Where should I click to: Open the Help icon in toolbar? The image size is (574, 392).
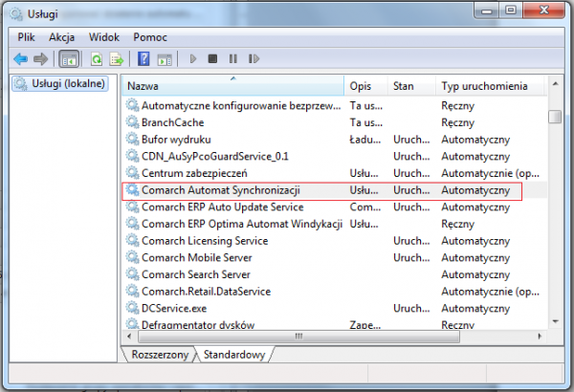(x=143, y=58)
